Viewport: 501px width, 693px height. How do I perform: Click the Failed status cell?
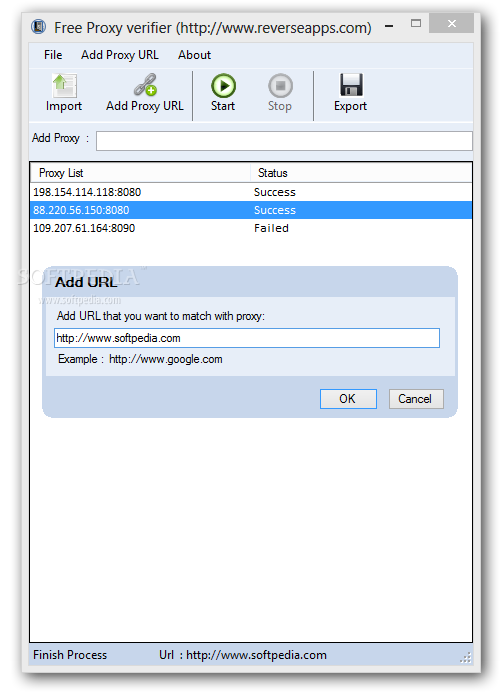(271, 228)
